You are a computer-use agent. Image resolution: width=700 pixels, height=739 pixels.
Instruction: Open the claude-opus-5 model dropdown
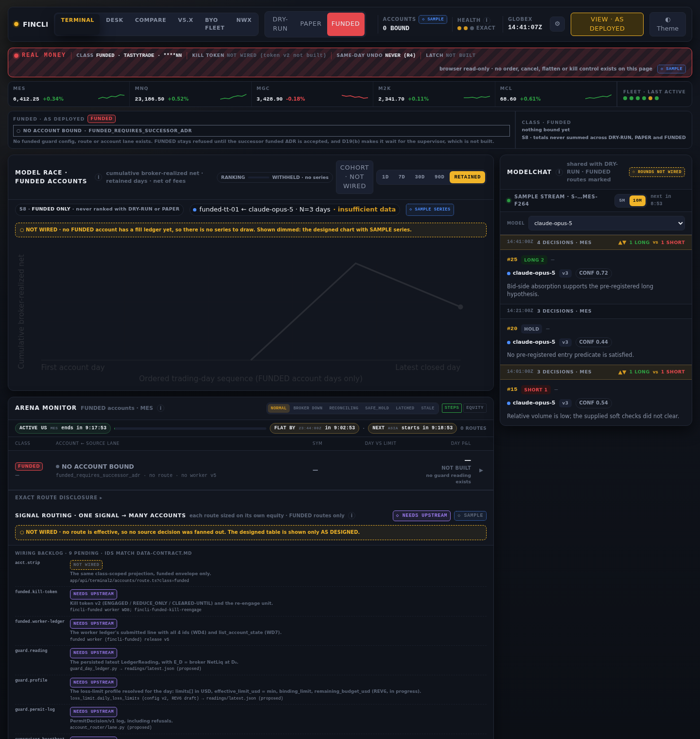(607, 223)
